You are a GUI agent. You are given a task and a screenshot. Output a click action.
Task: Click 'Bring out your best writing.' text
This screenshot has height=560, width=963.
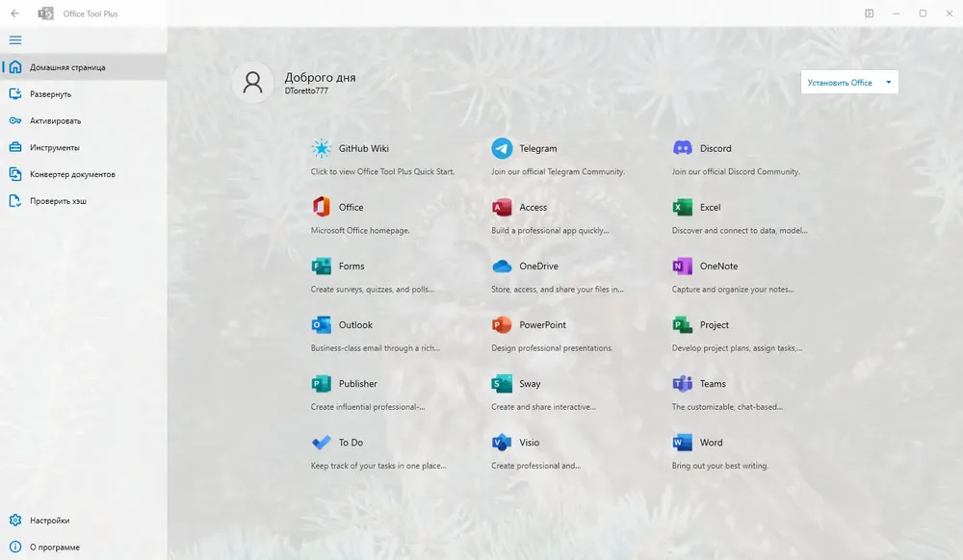coord(719,466)
